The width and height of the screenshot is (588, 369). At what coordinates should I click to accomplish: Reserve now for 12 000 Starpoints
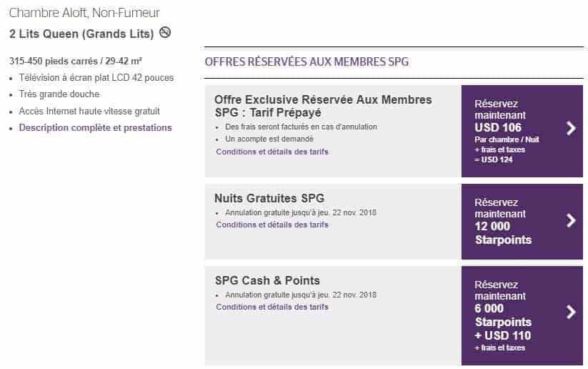click(x=511, y=222)
